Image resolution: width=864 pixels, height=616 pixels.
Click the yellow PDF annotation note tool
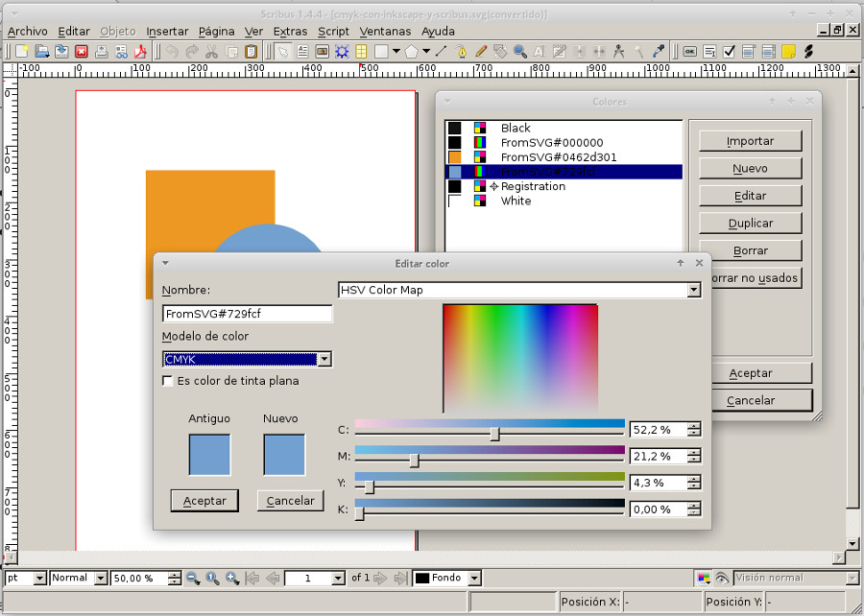[x=788, y=52]
